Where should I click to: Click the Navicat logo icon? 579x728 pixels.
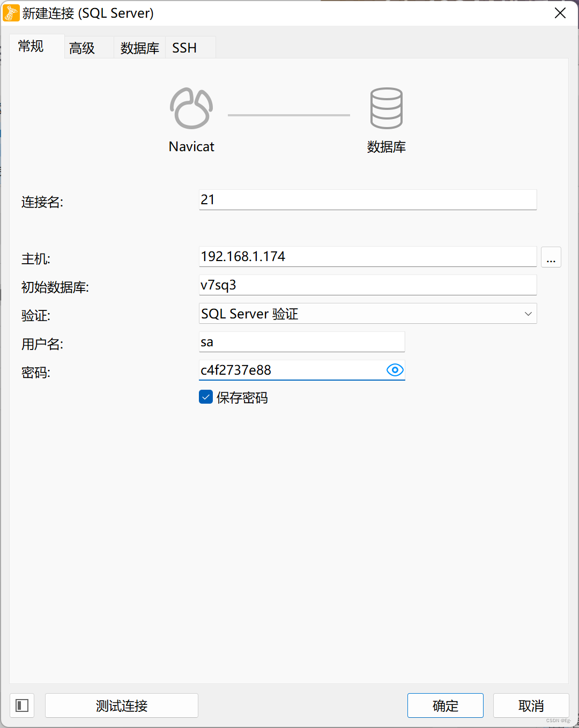click(x=191, y=108)
